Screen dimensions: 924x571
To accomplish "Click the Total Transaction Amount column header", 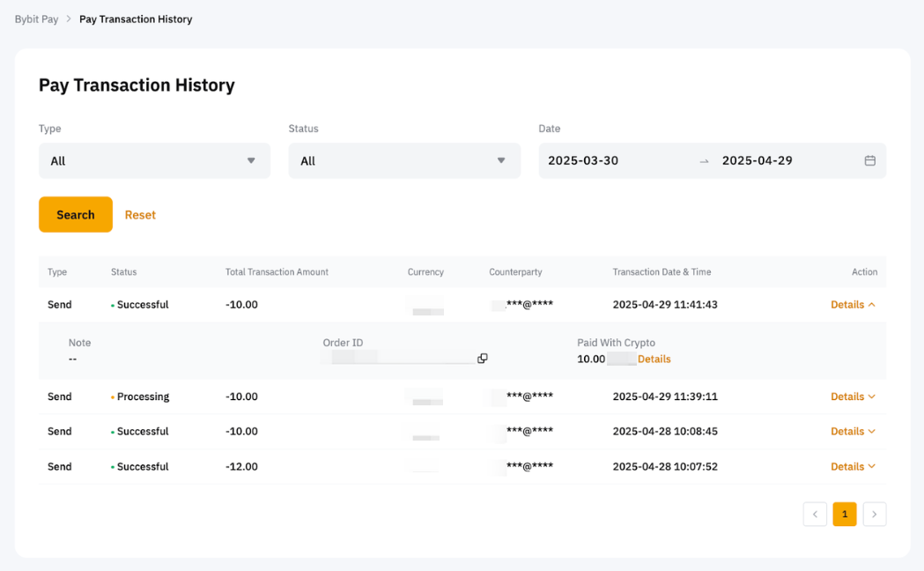I will point(277,272).
